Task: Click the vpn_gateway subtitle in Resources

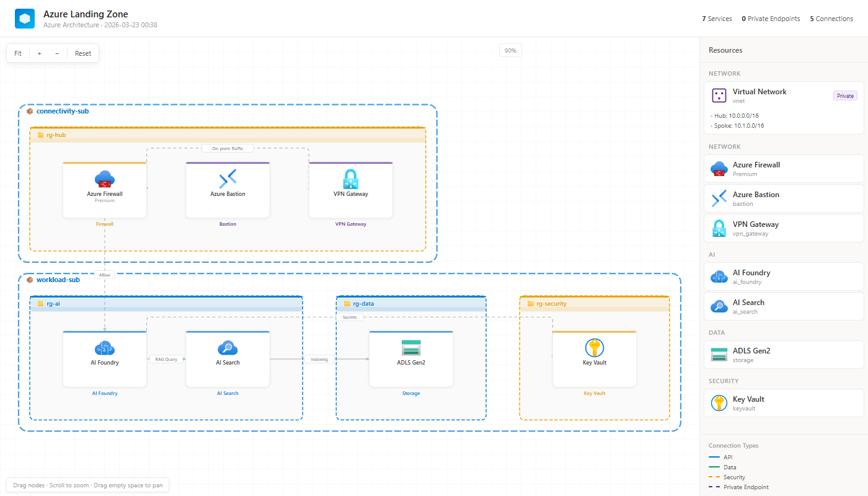Action: coord(751,234)
